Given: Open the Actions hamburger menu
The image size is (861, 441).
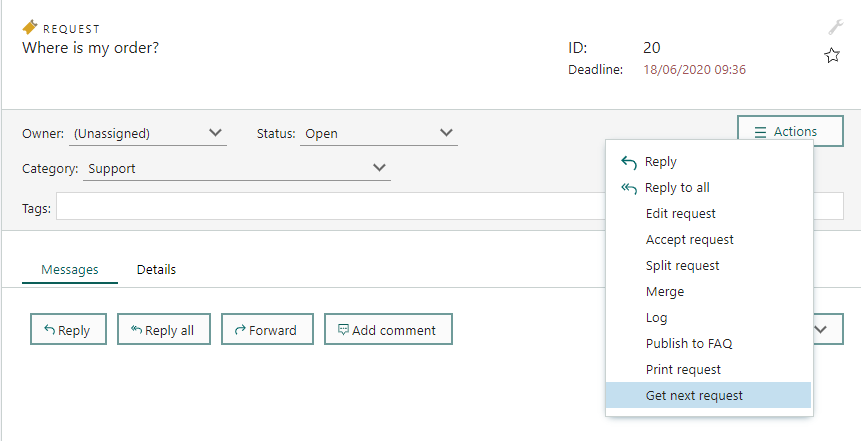Looking at the screenshot, I should pyautogui.click(x=790, y=131).
